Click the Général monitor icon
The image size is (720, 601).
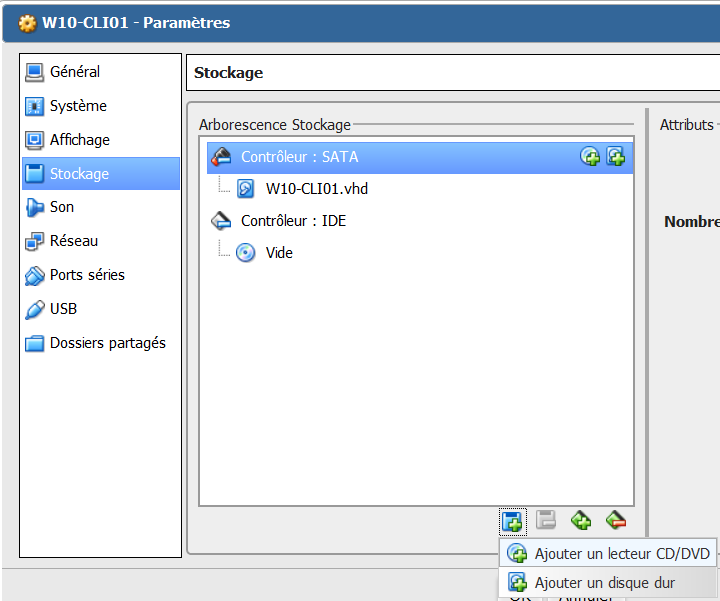pos(34,73)
